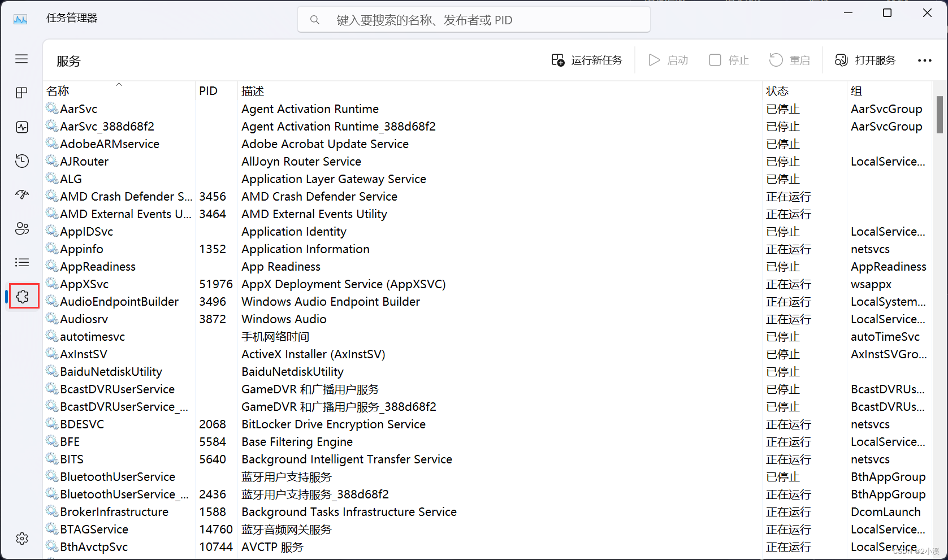Image resolution: width=948 pixels, height=560 pixels.
Task: Click the vertical scrollbar thumb
Action: point(940,115)
